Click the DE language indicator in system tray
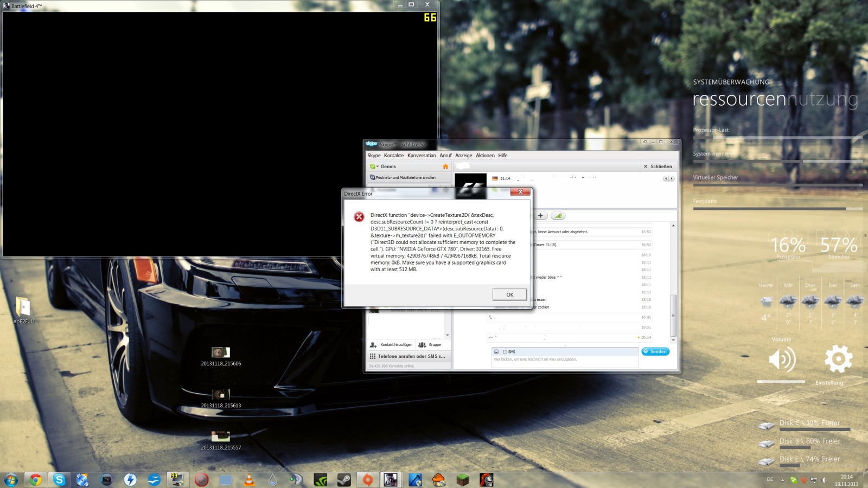The width and height of the screenshot is (868, 488). tap(770, 479)
